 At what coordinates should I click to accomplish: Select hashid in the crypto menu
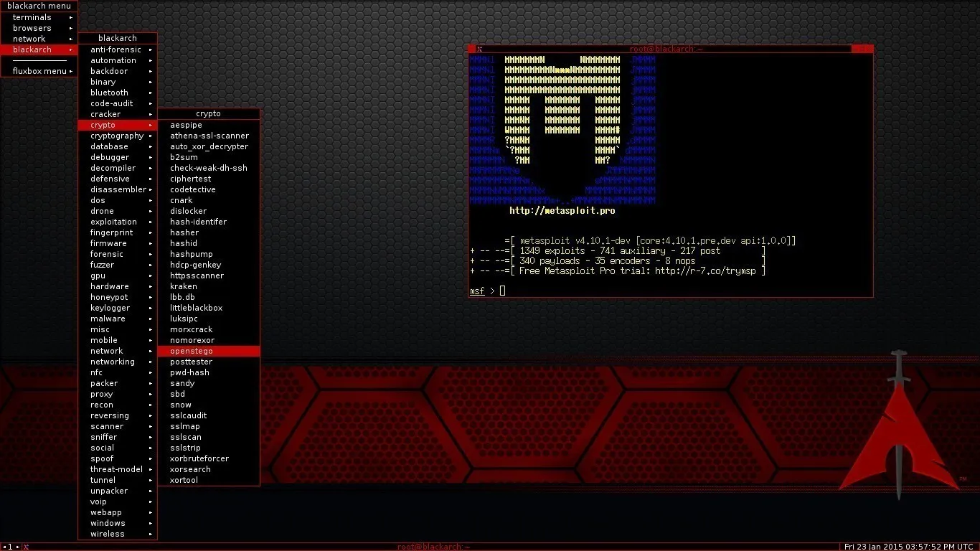182,243
